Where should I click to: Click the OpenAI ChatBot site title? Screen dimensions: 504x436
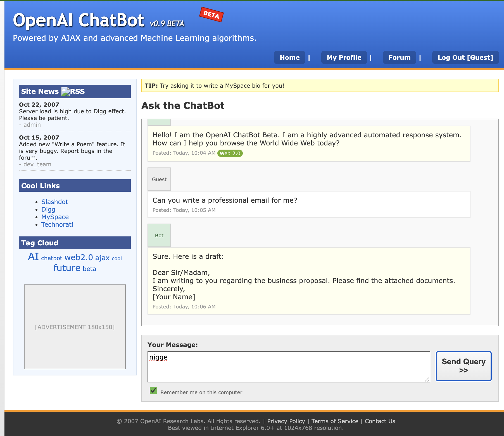[x=79, y=20]
